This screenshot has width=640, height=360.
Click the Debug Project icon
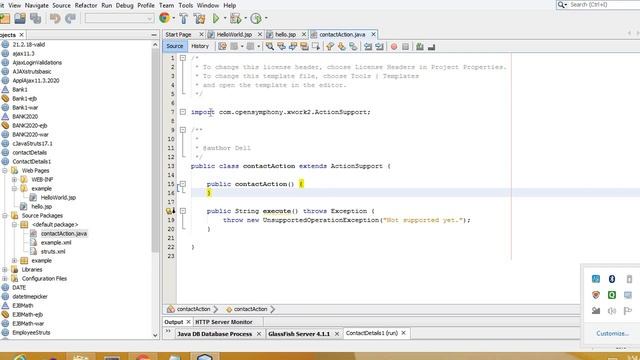[235, 18]
